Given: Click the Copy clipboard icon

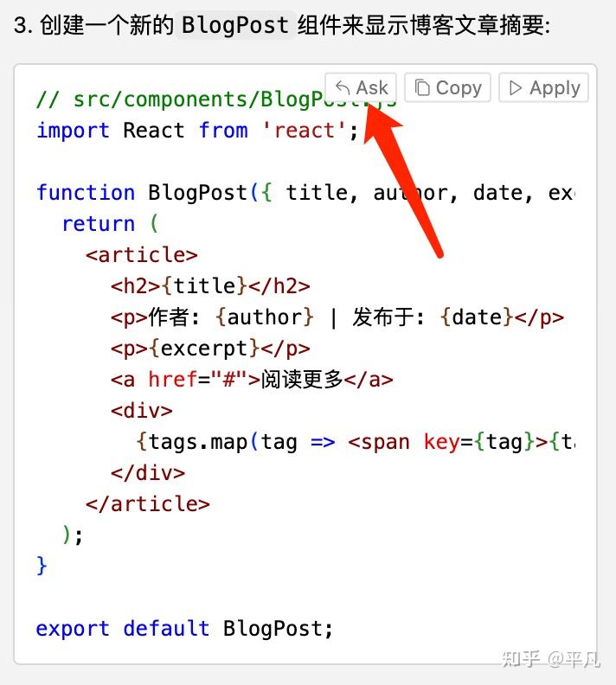Looking at the screenshot, I should pyautogui.click(x=422, y=88).
